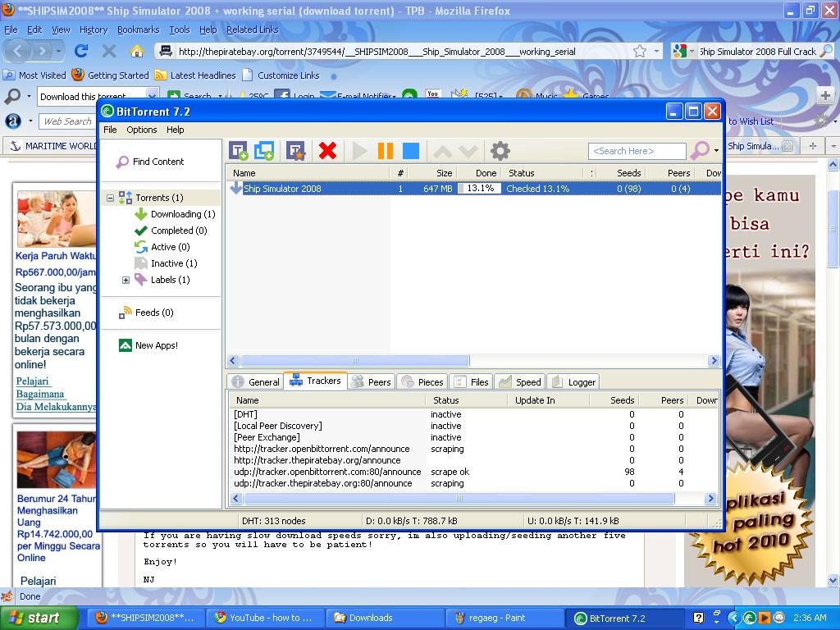
Task: Open Firefox Bookmarks menu
Action: [138, 30]
